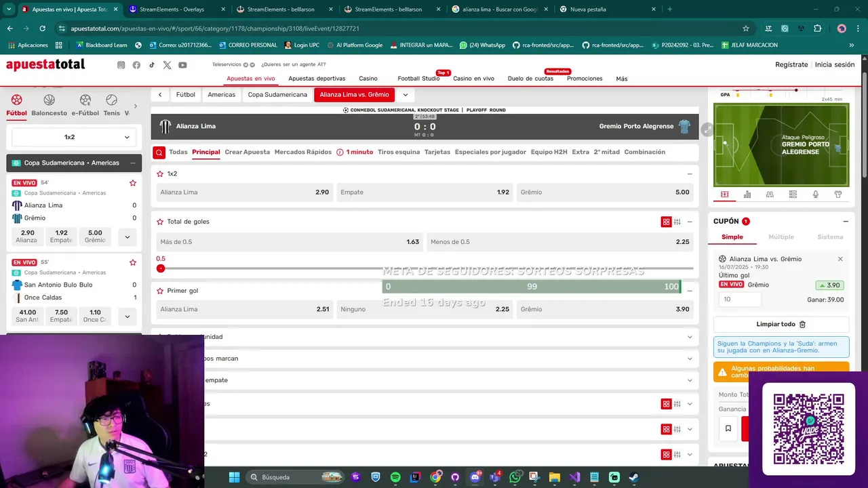This screenshot has width=868, height=488.
Task: Open the YouTube social icon in header
Action: click(182, 65)
